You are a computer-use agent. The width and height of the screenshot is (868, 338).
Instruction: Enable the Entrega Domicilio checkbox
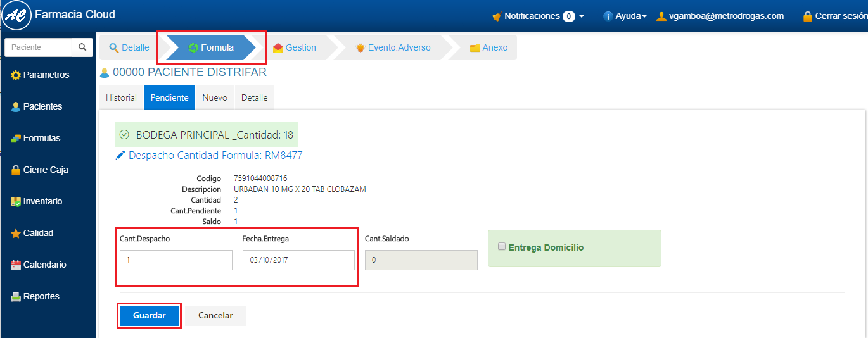click(x=502, y=247)
